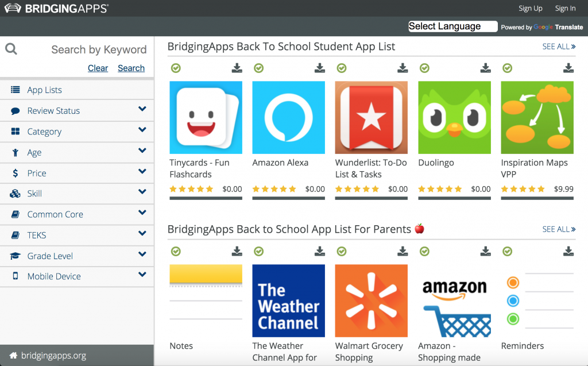
Task: Click SEE ALL for Parents App List
Action: click(559, 229)
